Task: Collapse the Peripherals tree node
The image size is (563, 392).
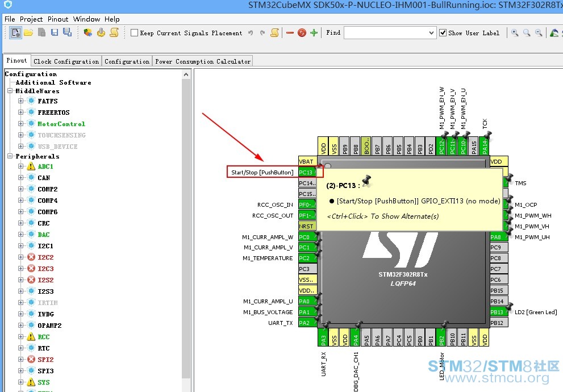Action: coord(10,156)
